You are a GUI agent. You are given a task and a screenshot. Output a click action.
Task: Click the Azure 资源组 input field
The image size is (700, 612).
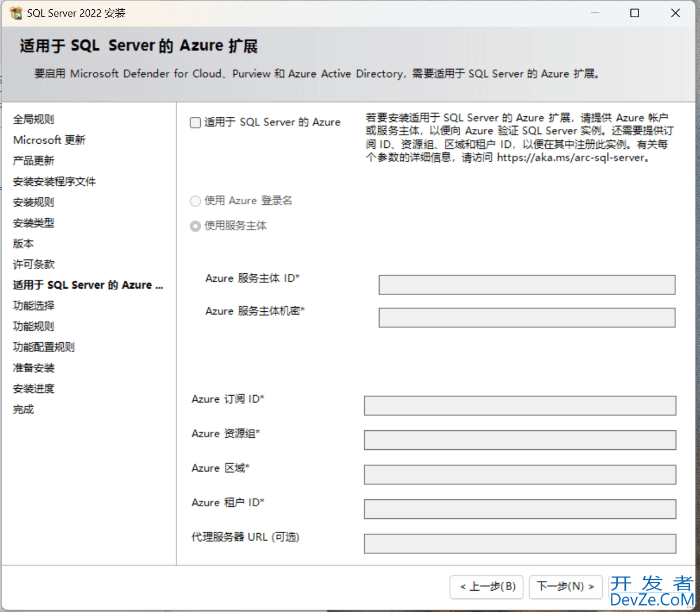coord(520,440)
